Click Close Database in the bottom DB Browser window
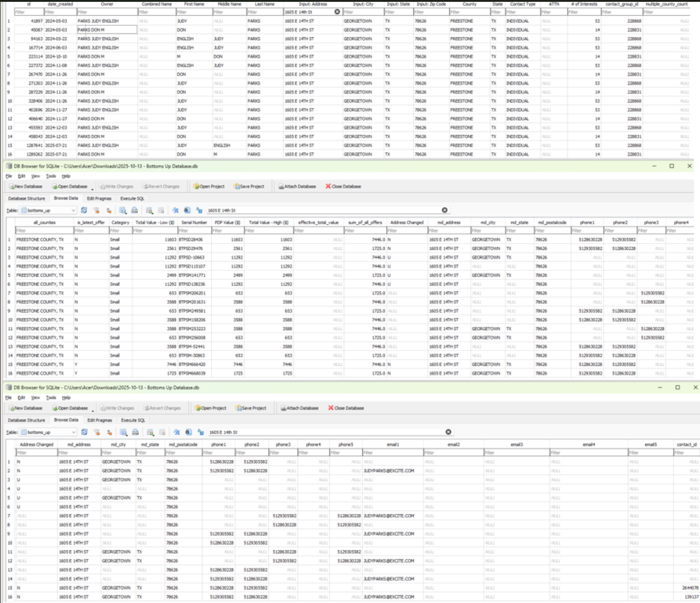 pos(346,408)
